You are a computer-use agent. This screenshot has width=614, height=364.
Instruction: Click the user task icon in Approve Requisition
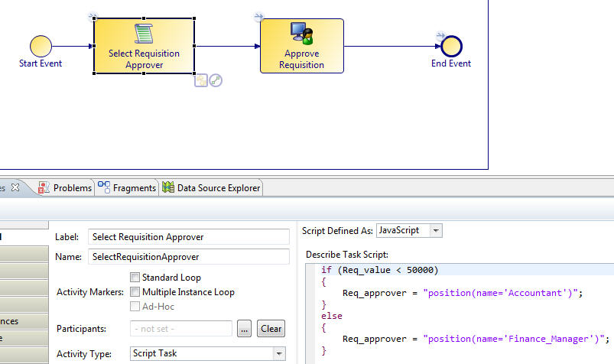point(302,34)
